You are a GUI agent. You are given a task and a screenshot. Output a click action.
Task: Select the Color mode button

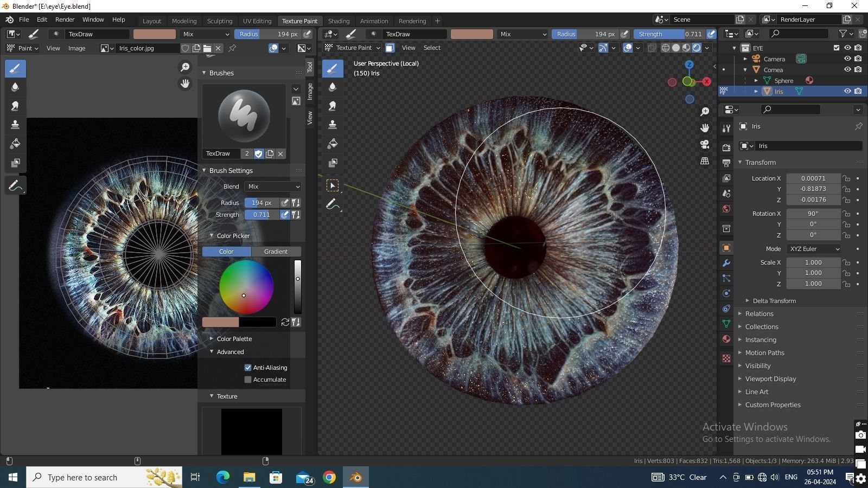tap(226, 252)
